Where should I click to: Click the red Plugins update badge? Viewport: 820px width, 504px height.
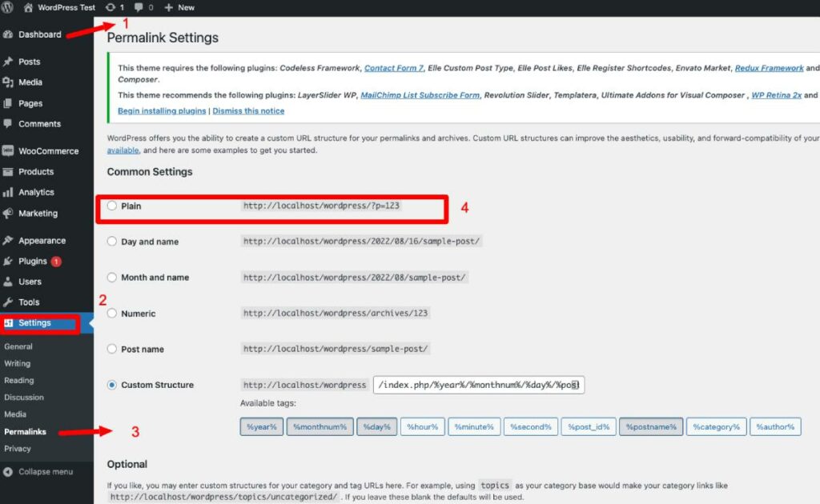(56, 261)
